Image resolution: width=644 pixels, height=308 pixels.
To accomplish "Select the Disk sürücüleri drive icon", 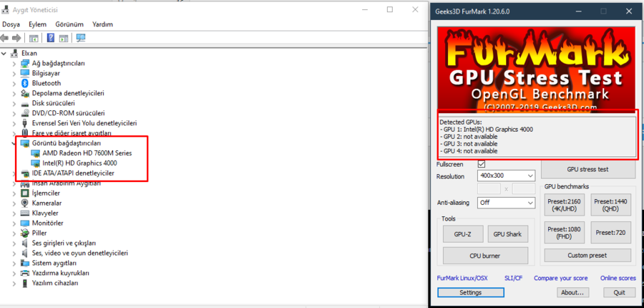I will (26, 103).
